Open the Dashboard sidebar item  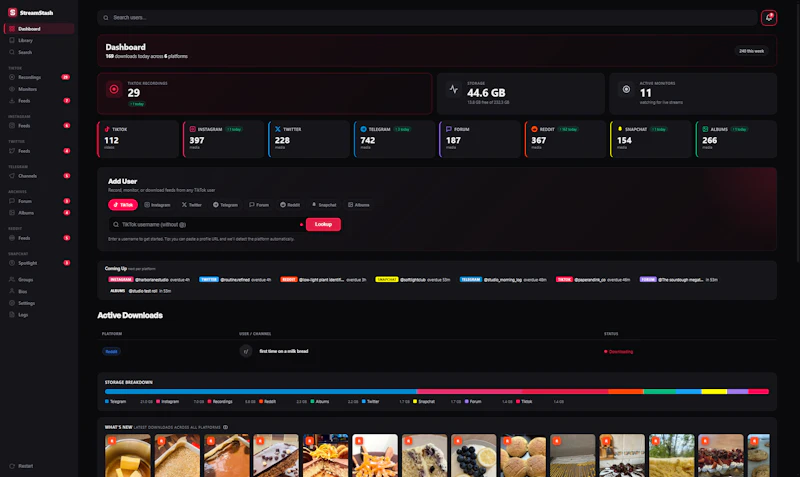click(39, 29)
